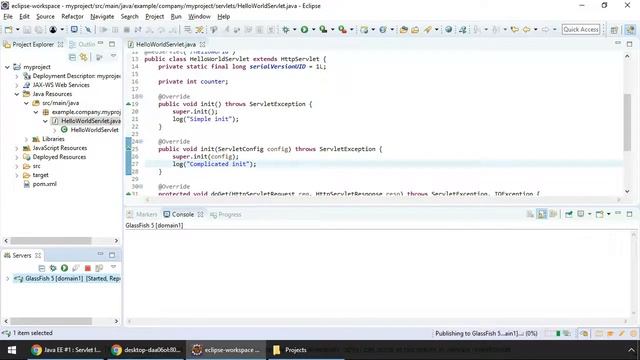
Task: Click the editor vertical scrollbar thumb
Action: [x=627, y=122]
